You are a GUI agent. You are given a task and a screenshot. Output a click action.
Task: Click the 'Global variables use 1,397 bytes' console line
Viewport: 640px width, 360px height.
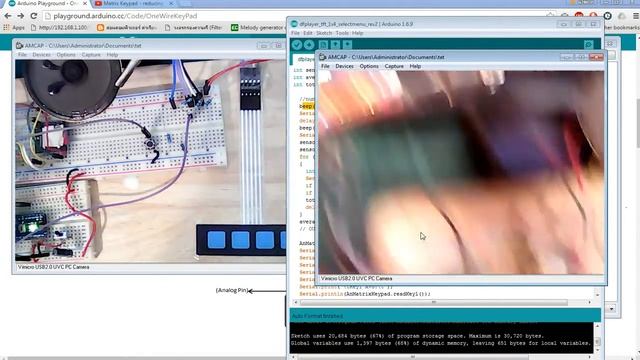441,343
